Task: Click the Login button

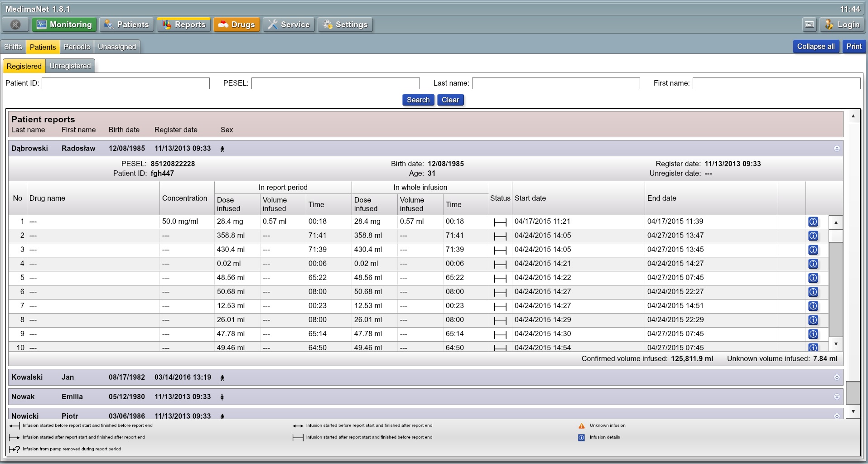Action: (843, 24)
